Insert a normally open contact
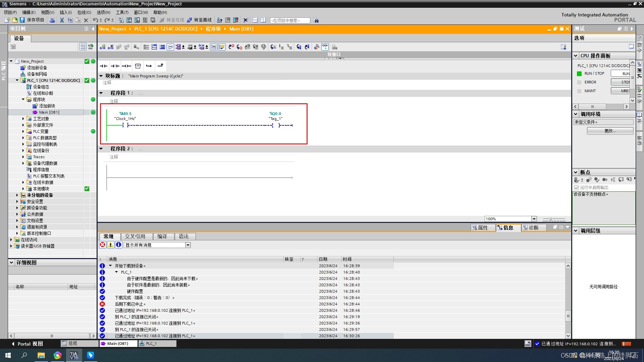The height and width of the screenshot is (362, 644). point(104,66)
